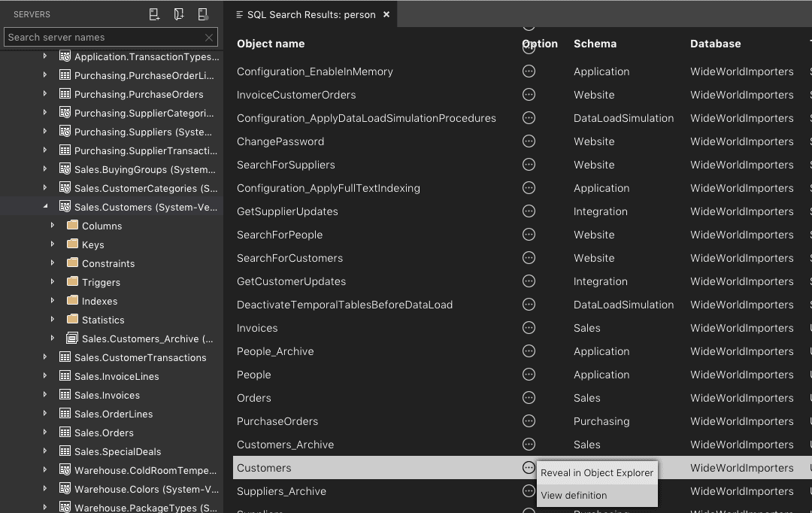Open options button for ChangePassword row

pyautogui.click(x=529, y=141)
